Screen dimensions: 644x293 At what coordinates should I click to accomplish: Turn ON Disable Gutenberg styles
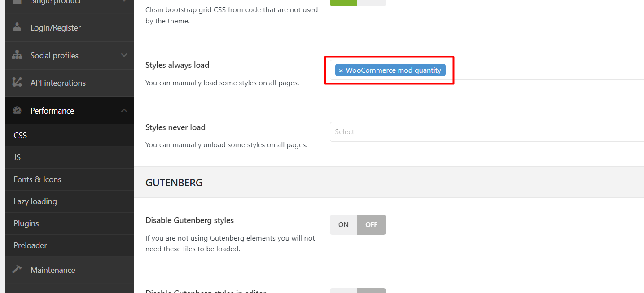pos(343,225)
